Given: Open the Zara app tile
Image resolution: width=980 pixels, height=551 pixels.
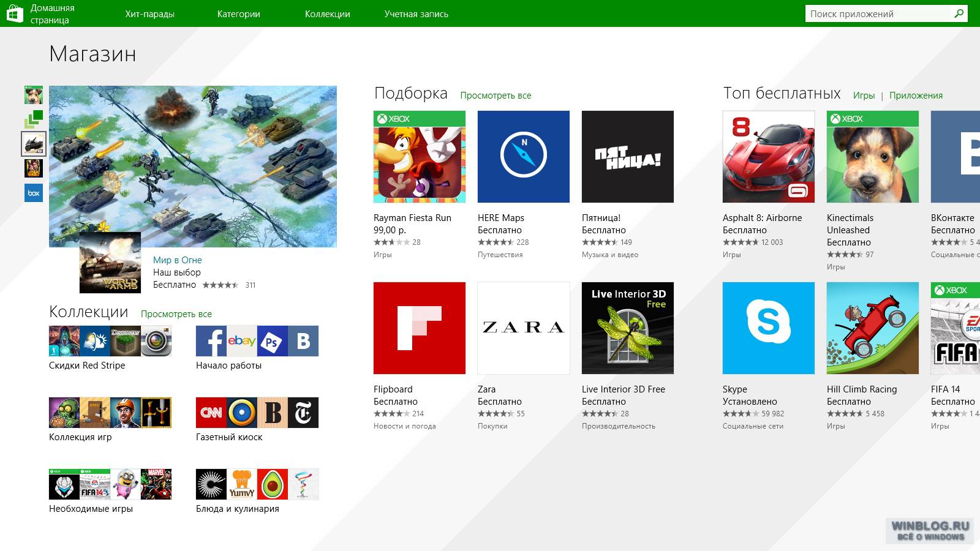Looking at the screenshot, I should click(x=524, y=328).
